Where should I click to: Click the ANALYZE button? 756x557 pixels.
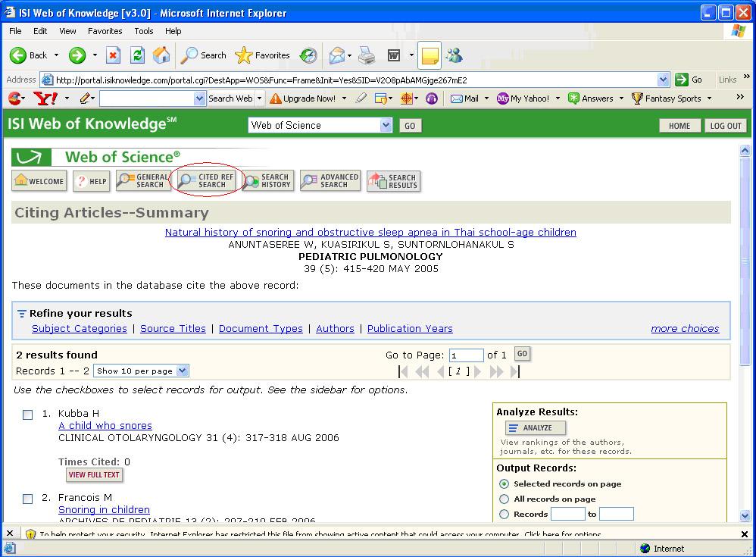tap(535, 427)
